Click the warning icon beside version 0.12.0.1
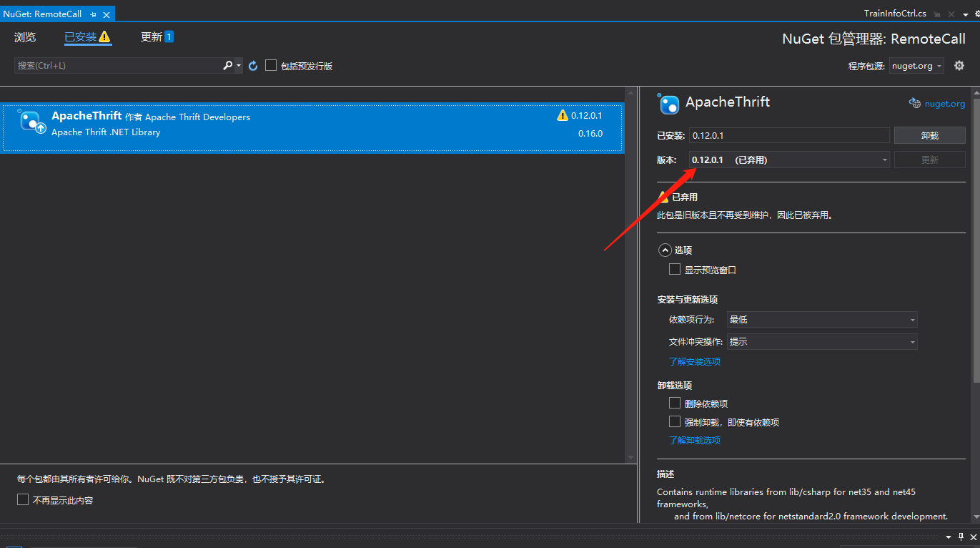Viewport: 980px width, 548px height. click(x=562, y=116)
